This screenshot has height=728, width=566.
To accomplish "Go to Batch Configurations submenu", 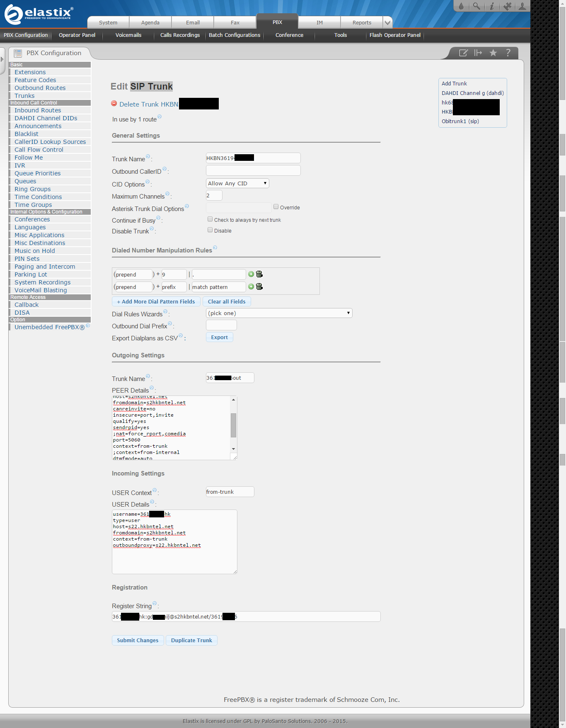I will (x=235, y=35).
